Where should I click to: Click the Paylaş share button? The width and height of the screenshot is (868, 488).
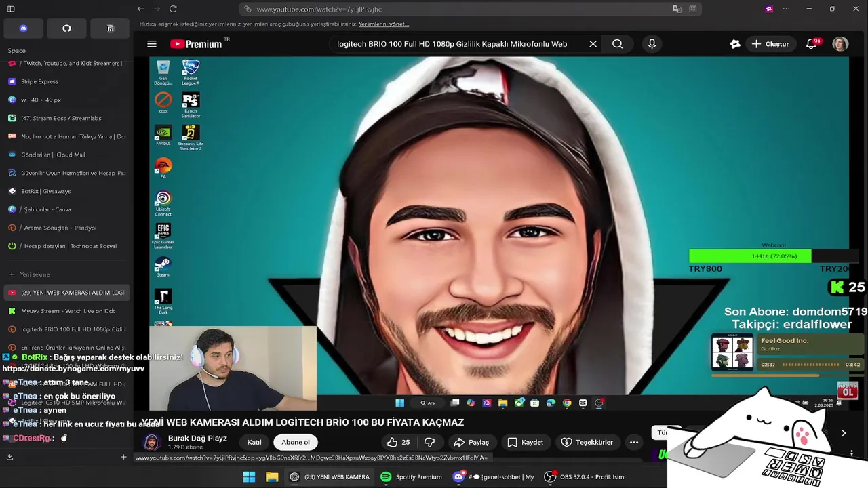471,442
